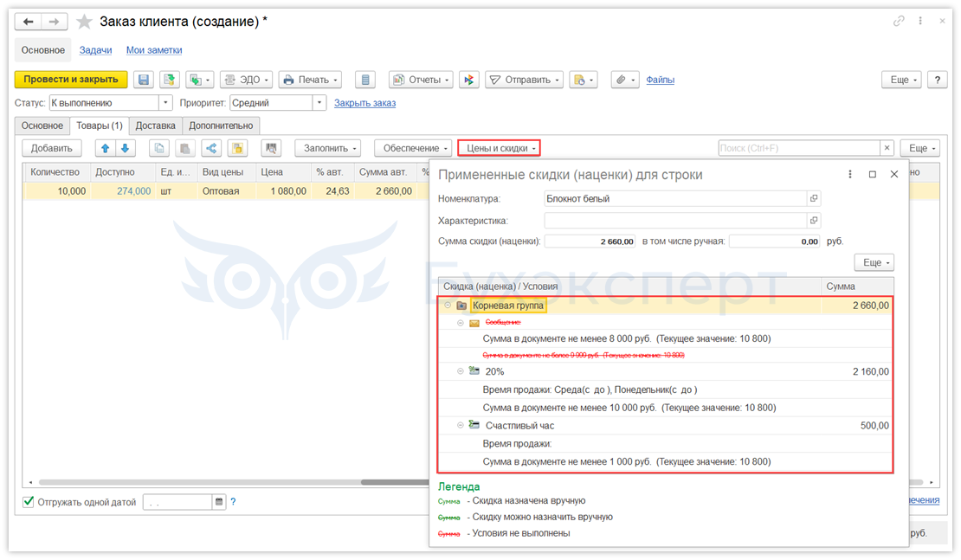The width and height of the screenshot is (961, 560).
Task: Save the document with the floppy disk icon
Action: tap(144, 80)
